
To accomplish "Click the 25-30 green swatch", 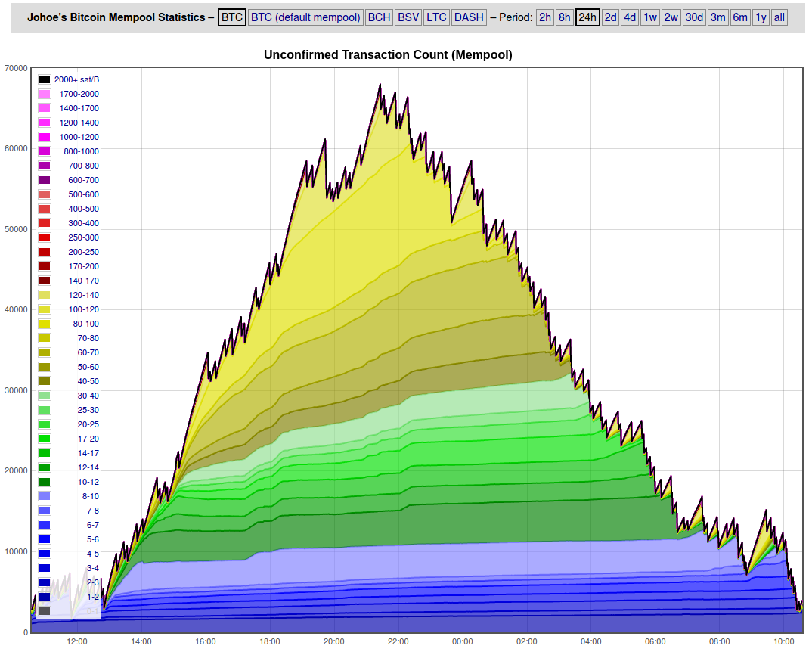I will coord(45,410).
